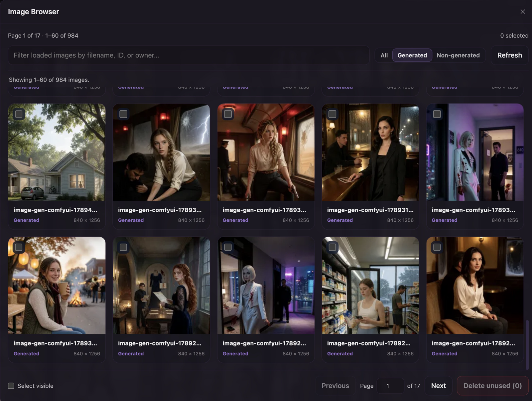Select the Generated filter tab
Viewport: 532px width, 401px height.
pyautogui.click(x=412, y=55)
